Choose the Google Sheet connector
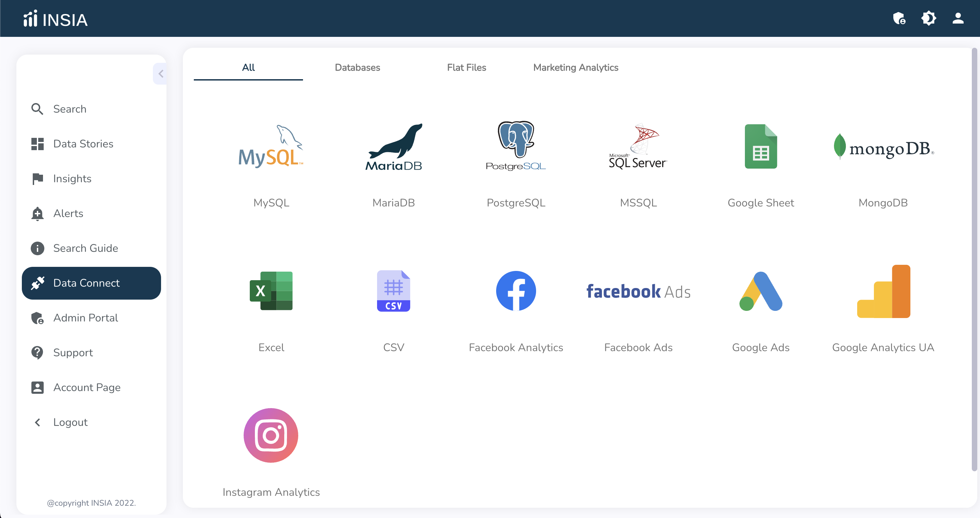Screen dimensions: 980x518 pyautogui.click(x=761, y=163)
